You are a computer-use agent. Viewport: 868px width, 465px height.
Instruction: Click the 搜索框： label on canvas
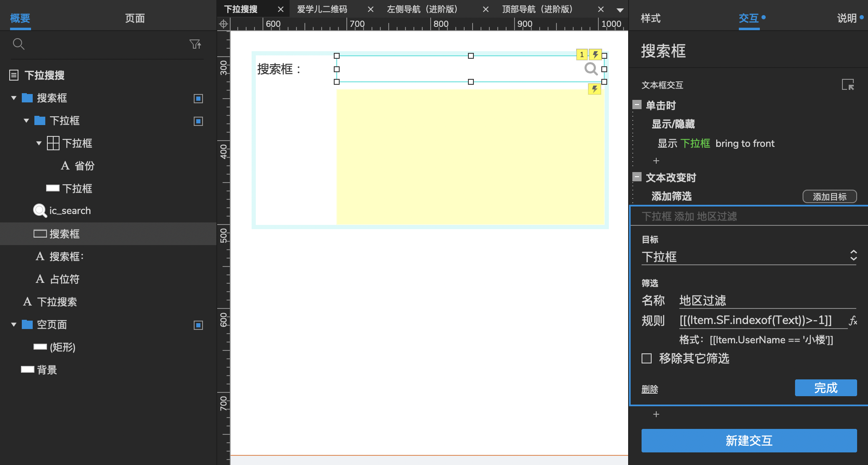(279, 69)
